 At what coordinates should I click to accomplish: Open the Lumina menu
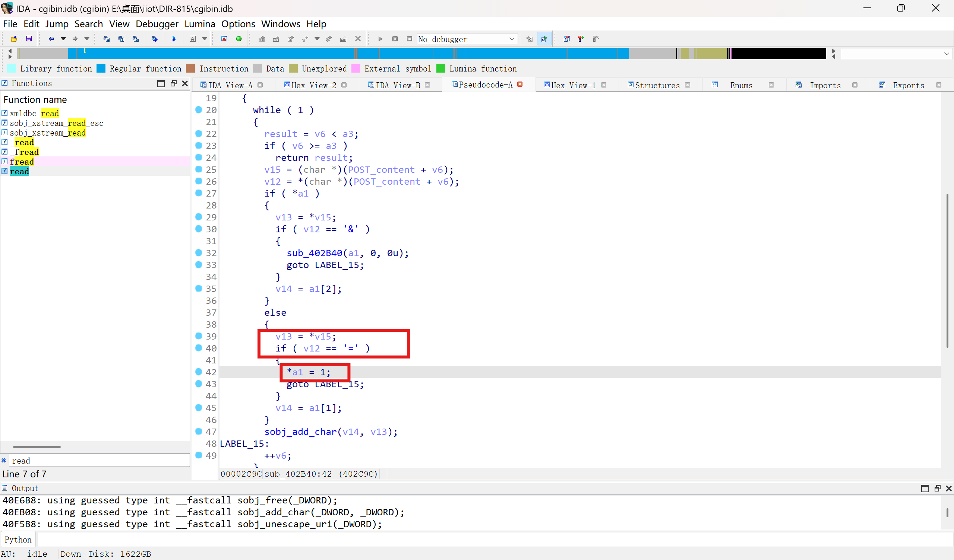(x=199, y=24)
